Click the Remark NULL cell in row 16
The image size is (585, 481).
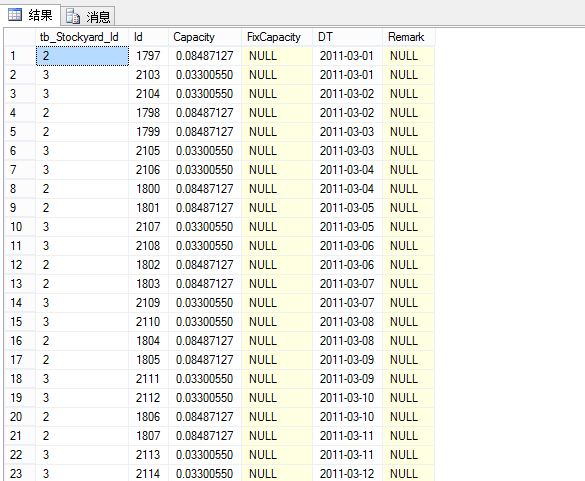(409, 341)
